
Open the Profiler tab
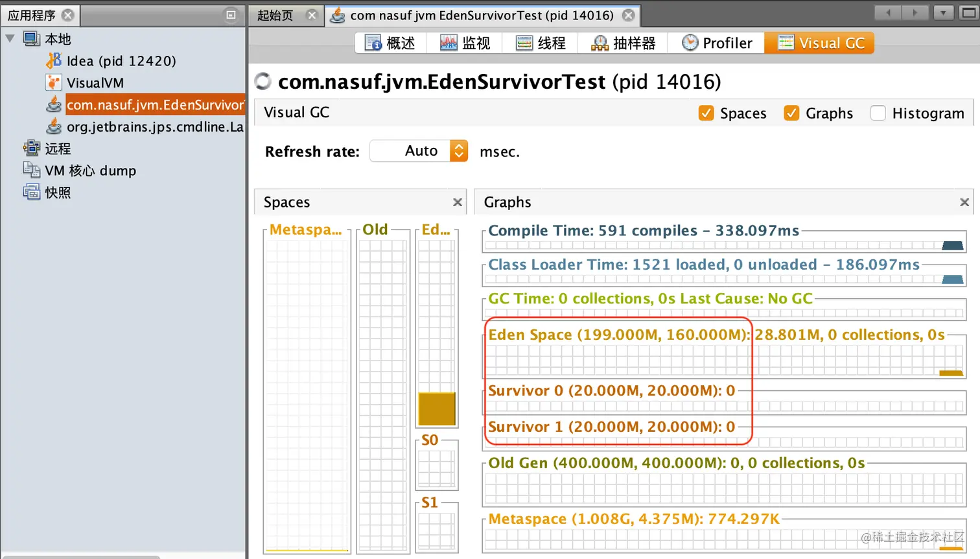(x=717, y=43)
